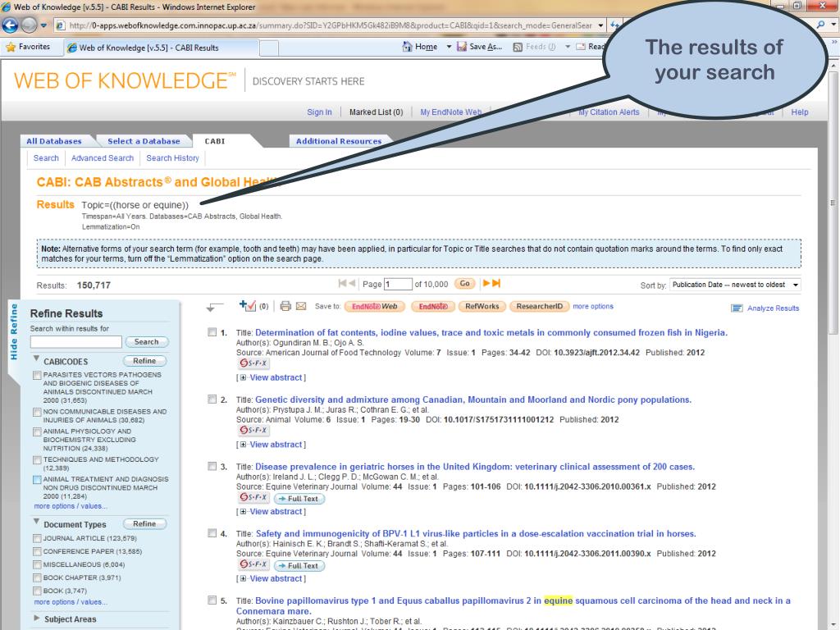Open the Sort by dropdown
The image size is (840, 630).
point(735,285)
